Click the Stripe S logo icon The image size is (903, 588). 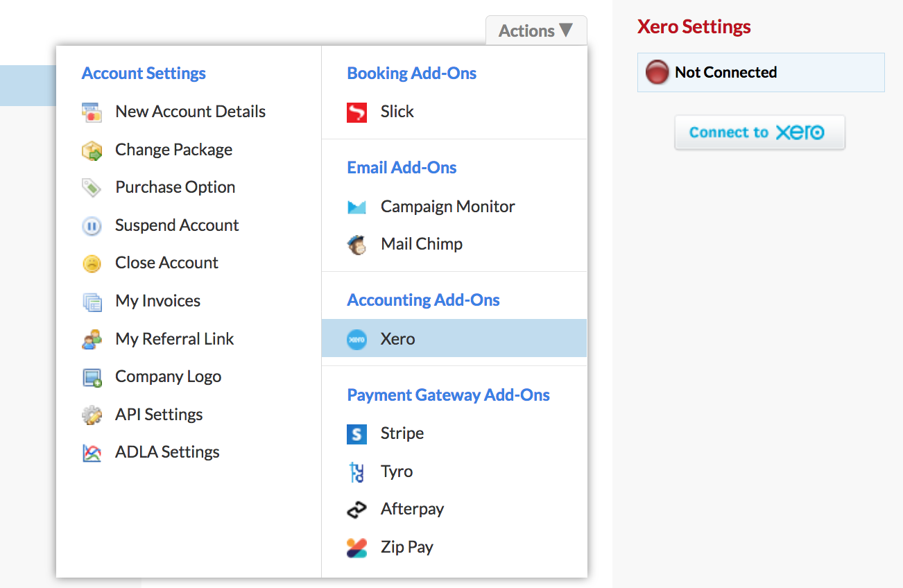[x=356, y=433]
